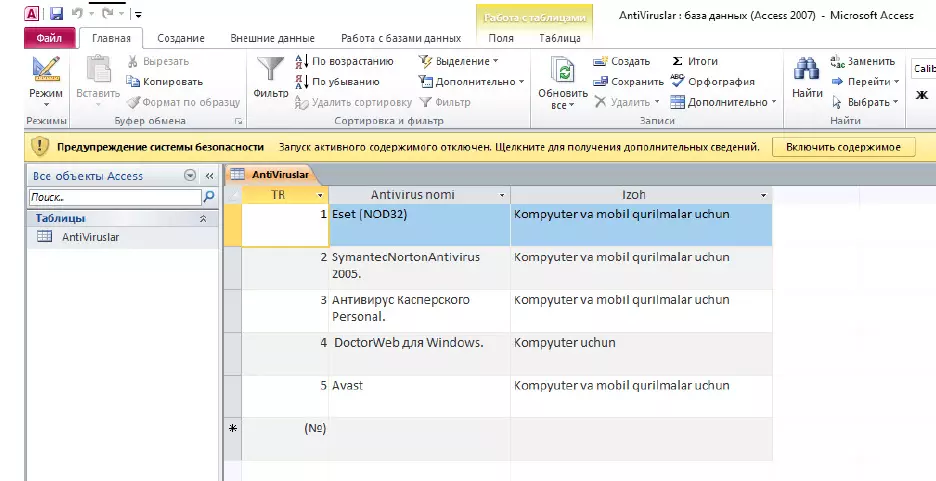This screenshot has height=481, width=936.
Task: Click the Access application icon
Action: pos(32,13)
